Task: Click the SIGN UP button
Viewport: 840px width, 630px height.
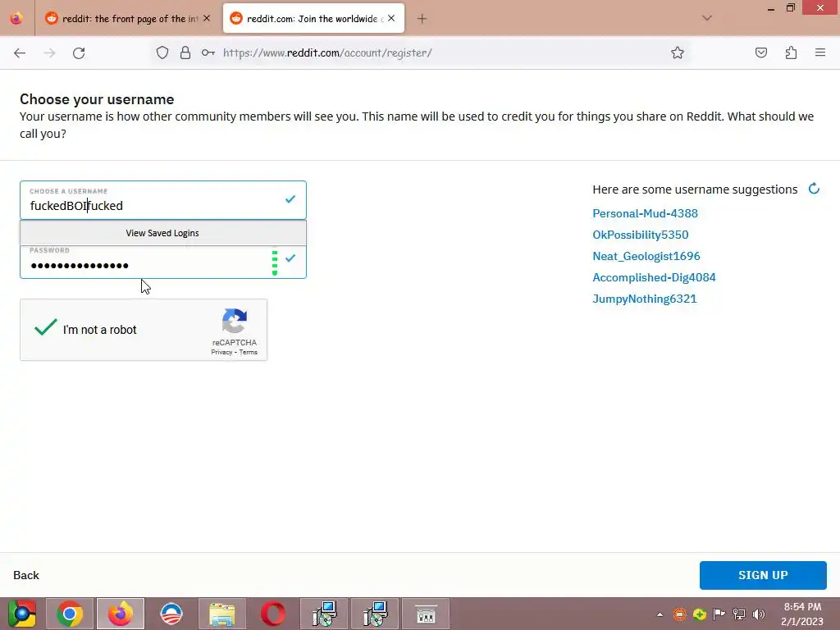Action: click(x=763, y=575)
